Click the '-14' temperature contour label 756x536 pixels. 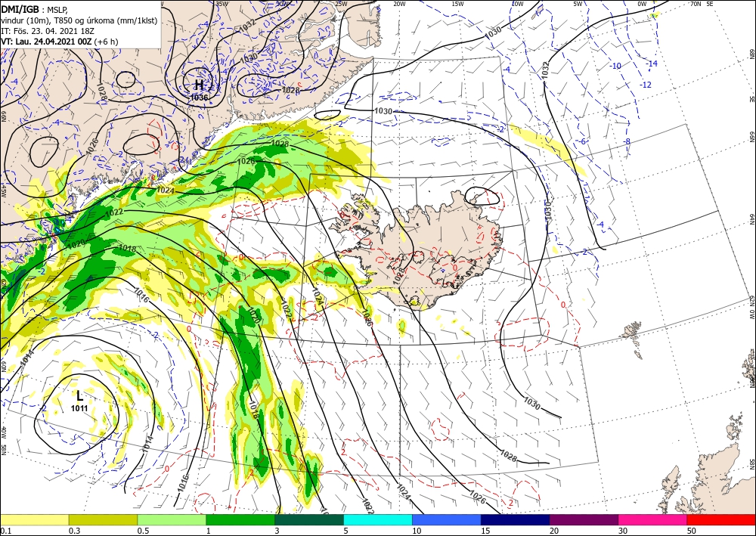[652, 64]
